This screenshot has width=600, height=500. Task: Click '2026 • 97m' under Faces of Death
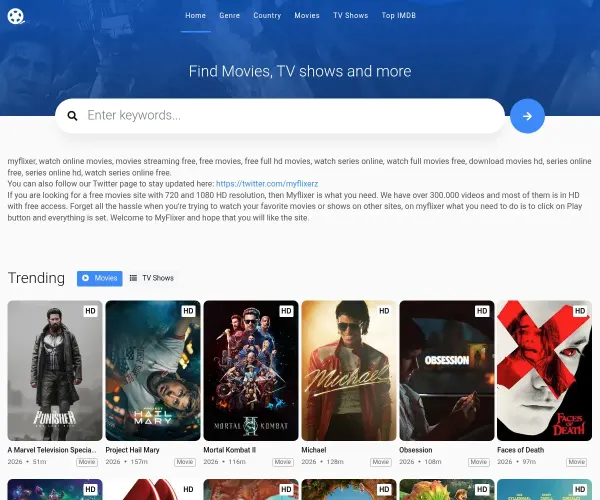pos(517,462)
